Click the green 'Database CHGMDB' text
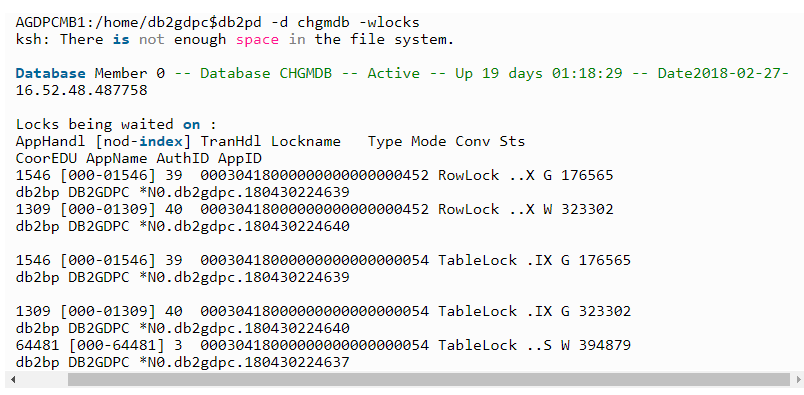The image size is (804, 395). click(266, 73)
